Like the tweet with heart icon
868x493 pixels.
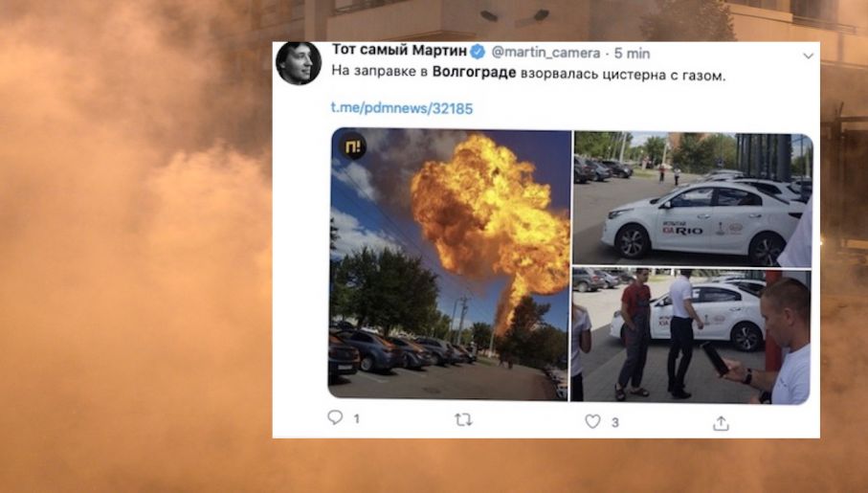[x=593, y=421]
